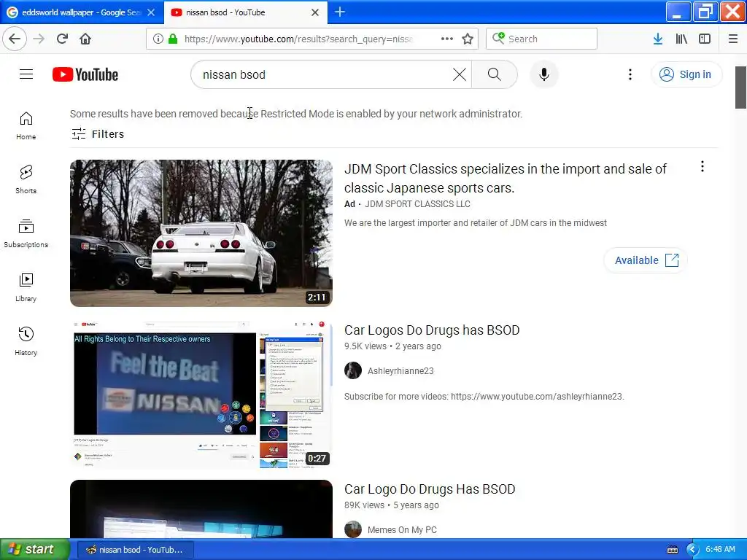Select nissan bsod taskbar button

click(134, 550)
